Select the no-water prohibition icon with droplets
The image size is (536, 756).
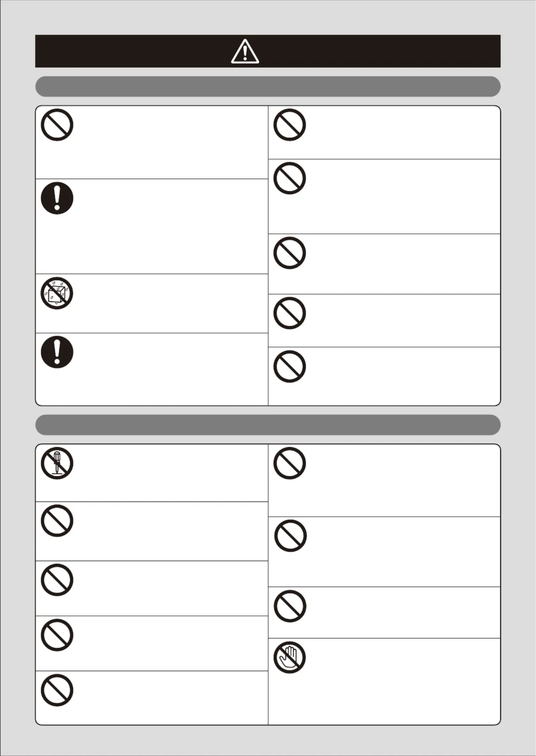pyautogui.click(x=57, y=293)
